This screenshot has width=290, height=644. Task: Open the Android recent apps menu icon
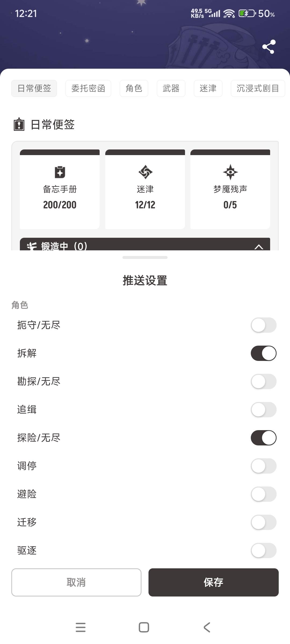[81, 627]
